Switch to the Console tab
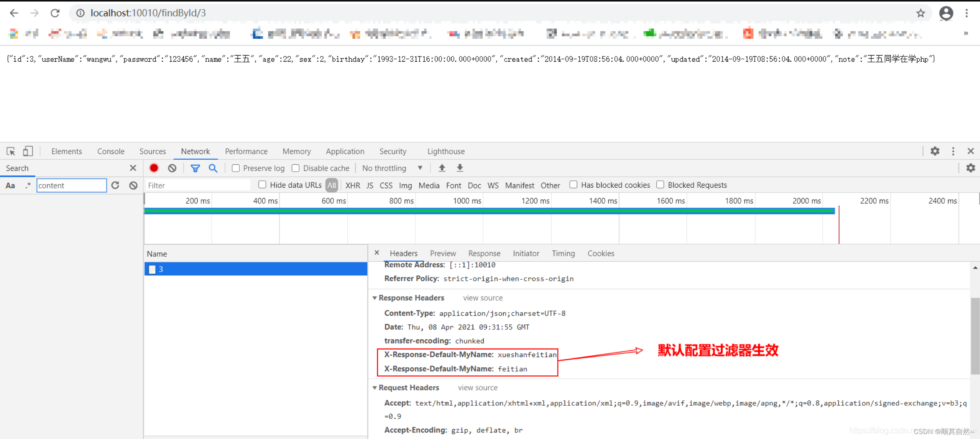This screenshot has height=439, width=980. [x=111, y=151]
